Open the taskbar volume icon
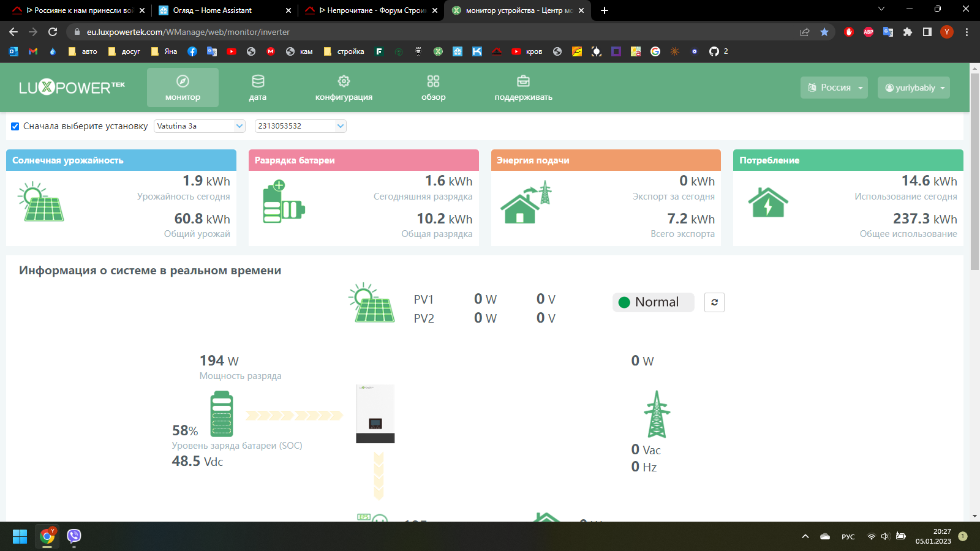The image size is (980, 551). coord(885,536)
